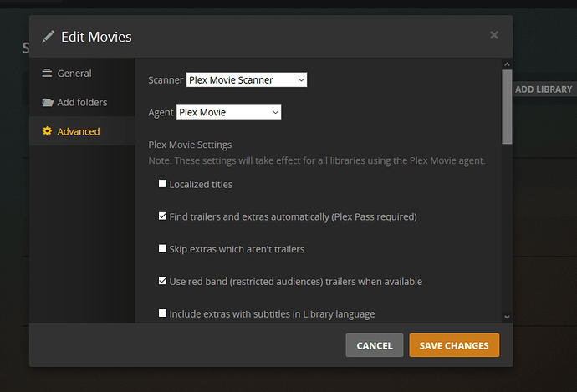Click the SAVE CHANGES button

click(454, 345)
